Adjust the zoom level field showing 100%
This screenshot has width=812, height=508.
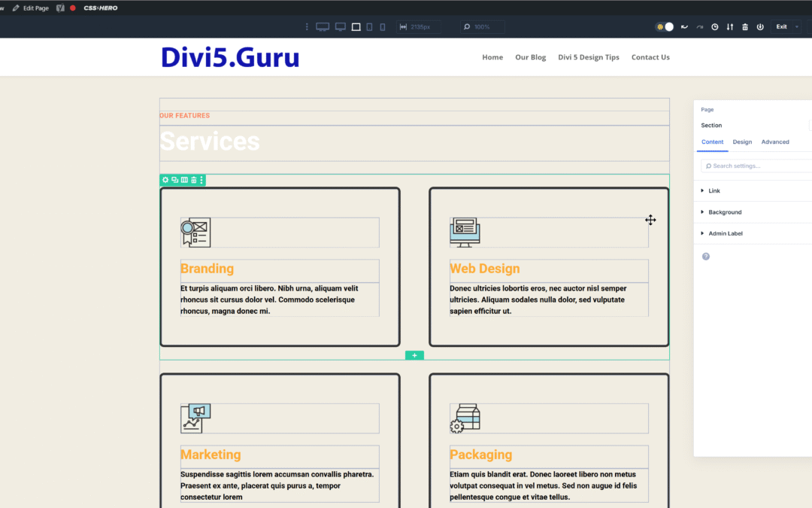482,26
